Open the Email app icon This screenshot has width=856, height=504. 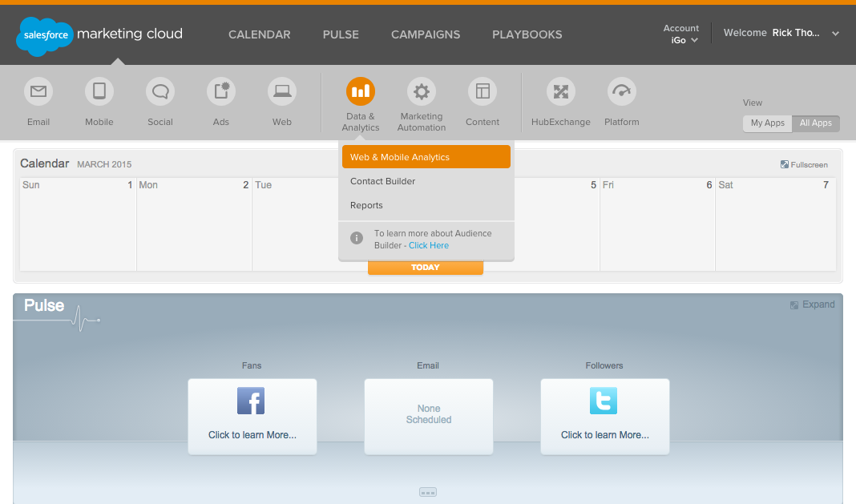pyautogui.click(x=38, y=91)
